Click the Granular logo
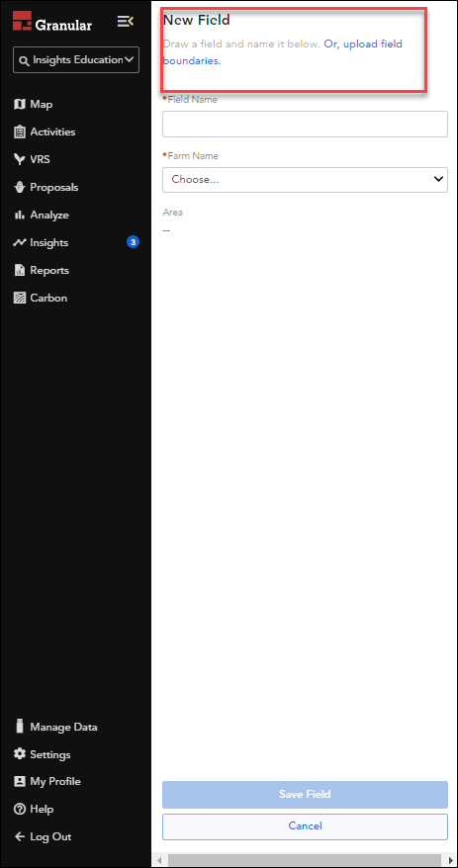Image resolution: width=458 pixels, height=868 pixels. pyautogui.click(x=52, y=22)
